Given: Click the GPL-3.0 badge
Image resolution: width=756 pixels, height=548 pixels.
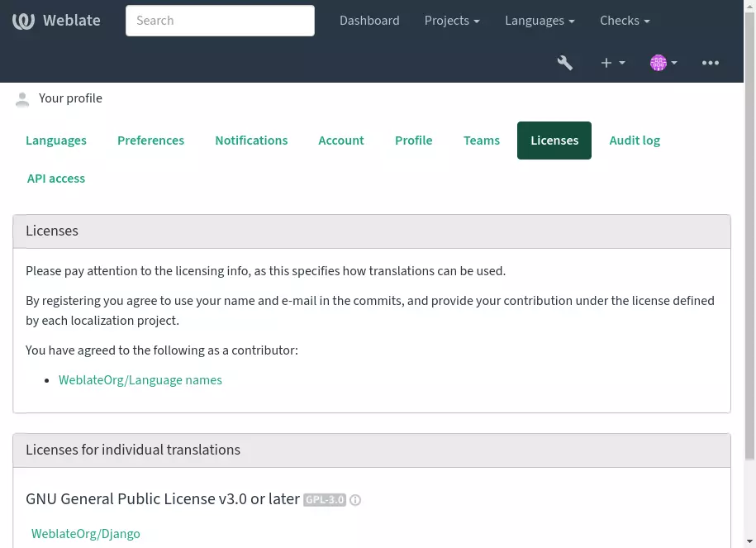Looking at the screenshot, I should pyautogui.click(x=325, y=500).
